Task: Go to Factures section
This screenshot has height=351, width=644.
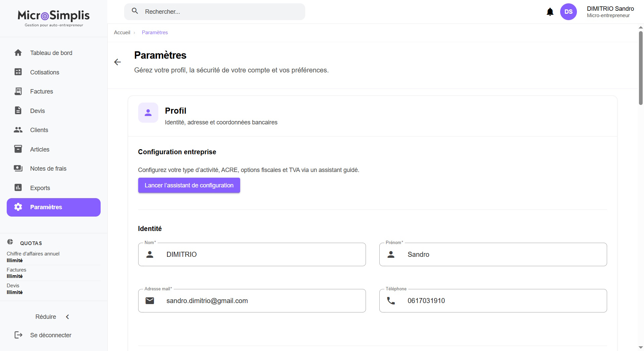Action: 54,92
